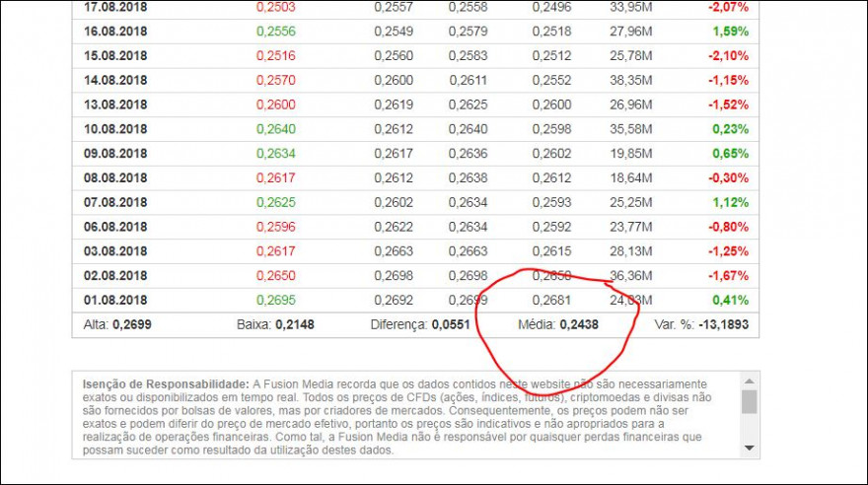Screen dimensions: 868x485
Task: Select the date 13.08.2018
Action: [115, 104]
